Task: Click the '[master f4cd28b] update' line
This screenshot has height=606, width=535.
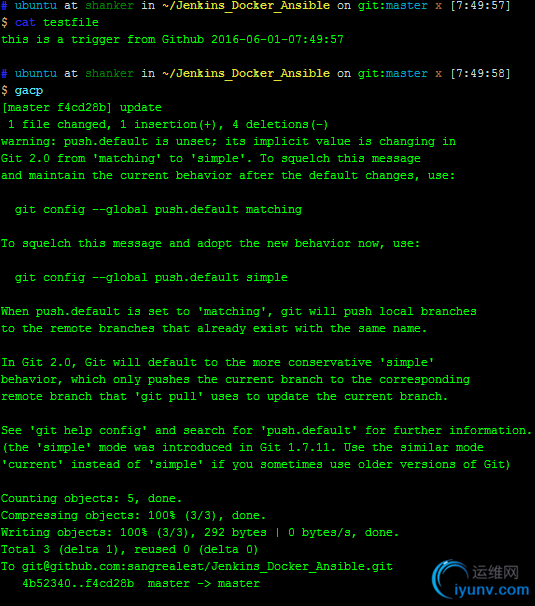Action: (x=82, y=107)
